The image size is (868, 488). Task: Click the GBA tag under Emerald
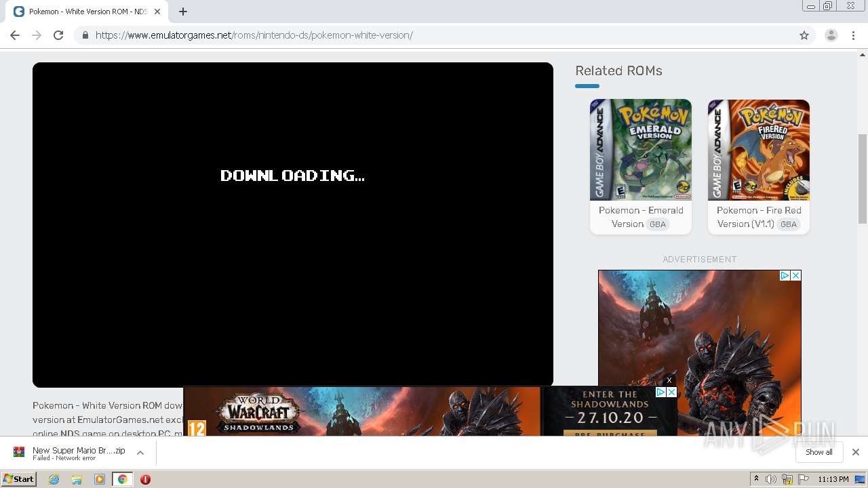(658, 224)
